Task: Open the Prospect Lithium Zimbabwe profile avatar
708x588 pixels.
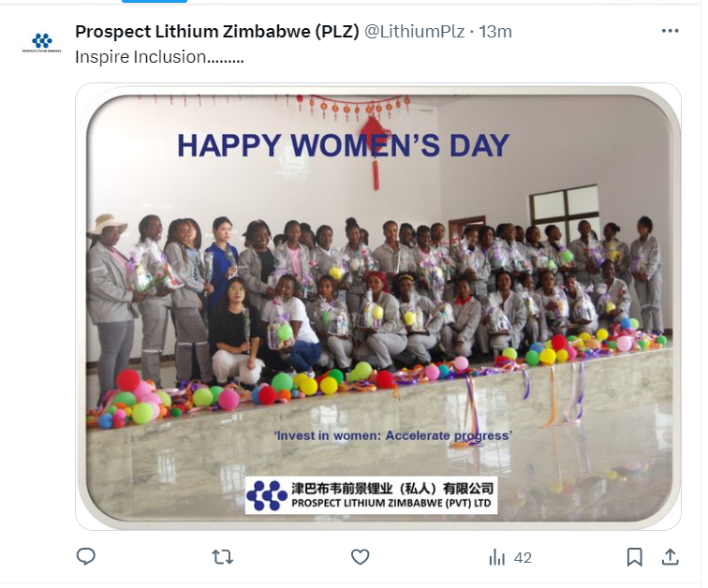Action: pos(41,43)
